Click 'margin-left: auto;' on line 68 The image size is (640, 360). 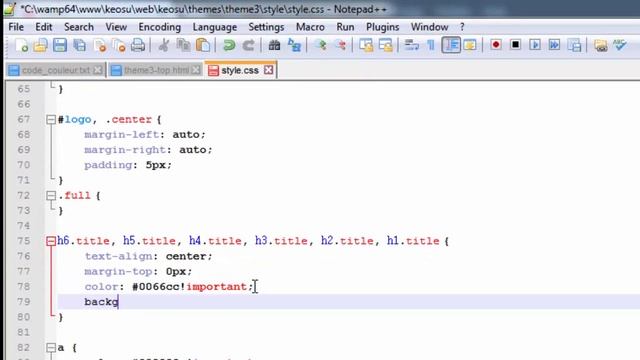click(x=145, y=135)
